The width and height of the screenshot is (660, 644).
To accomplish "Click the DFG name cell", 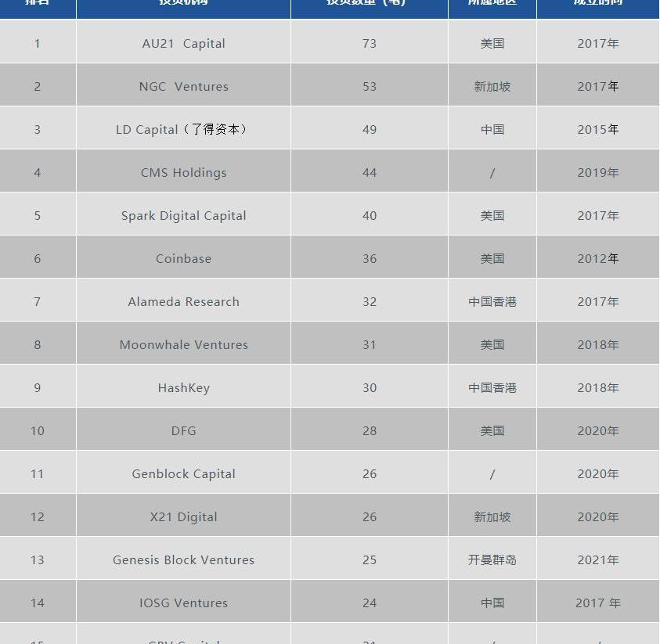I will point(183,430).
